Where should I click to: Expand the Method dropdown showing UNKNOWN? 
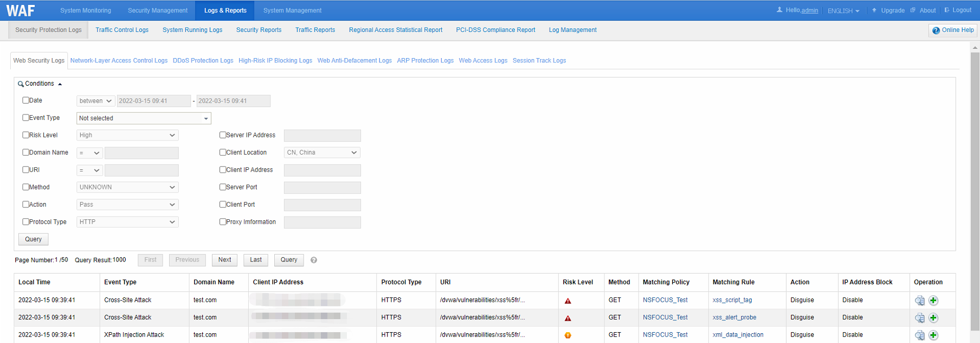(x=127, y=187)
